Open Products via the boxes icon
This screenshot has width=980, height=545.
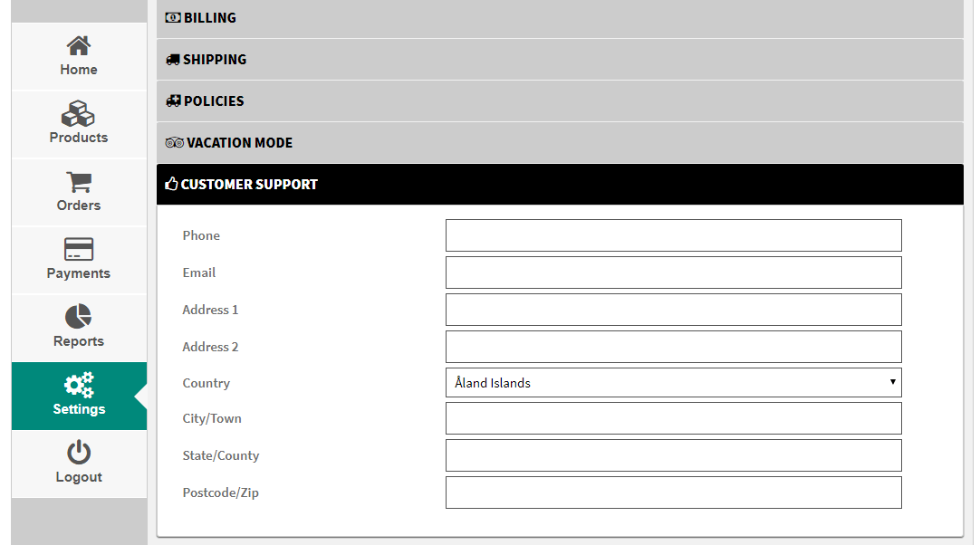[x=79, y=114]
